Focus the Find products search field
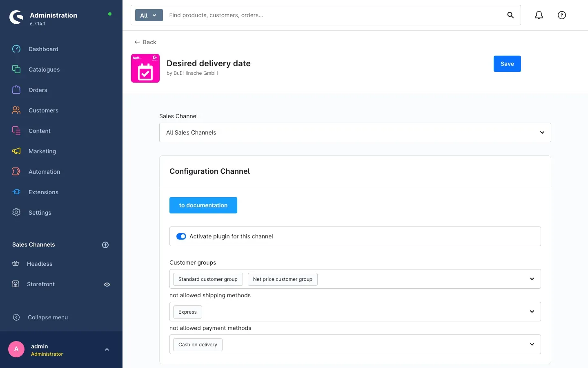The image size is (588, 368). pyautogui.click(x=334, y=15)
